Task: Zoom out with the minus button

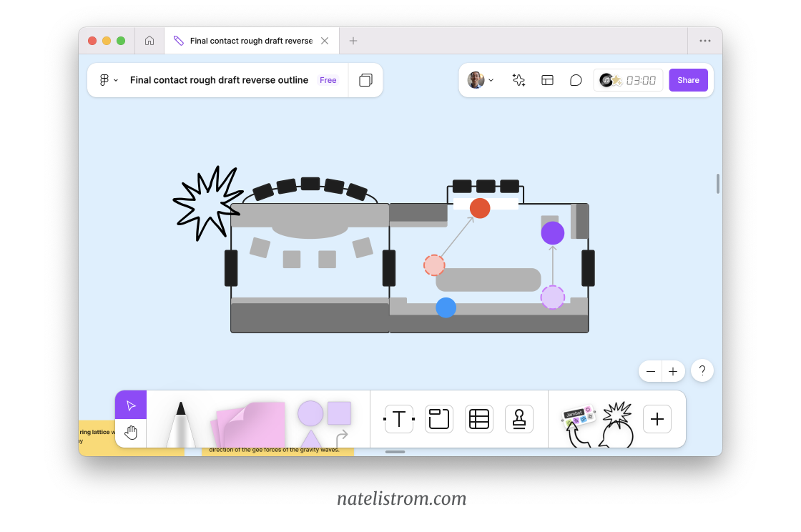Action: tap(650, 372)
